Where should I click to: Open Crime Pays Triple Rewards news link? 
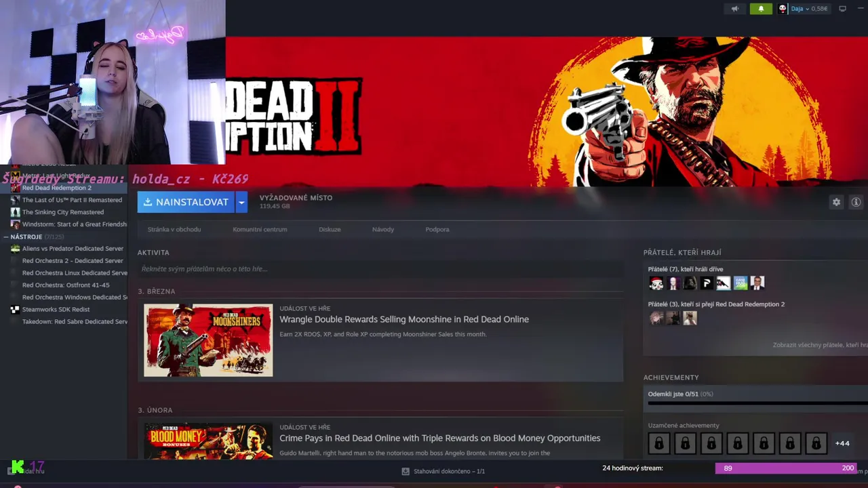(440, 438)
